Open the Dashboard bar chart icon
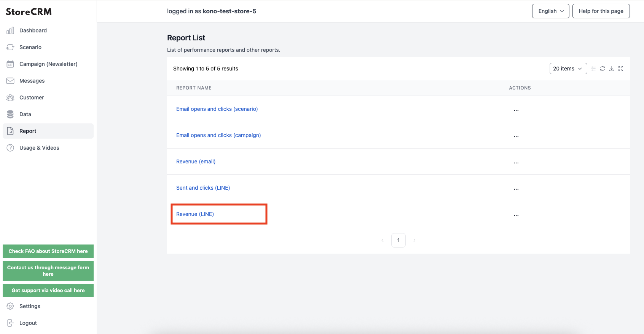Image resolution: width=644 pixels, height=334 pixels. [x=10, y=30]
